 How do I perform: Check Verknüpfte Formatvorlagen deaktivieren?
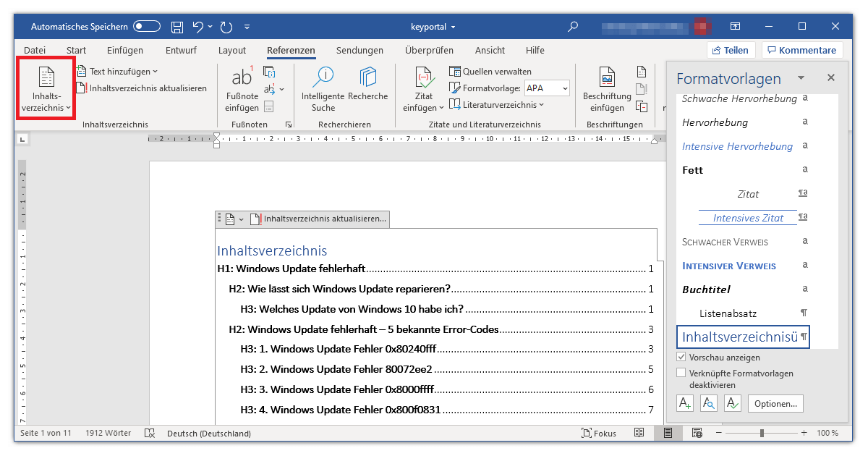point(681,373)
